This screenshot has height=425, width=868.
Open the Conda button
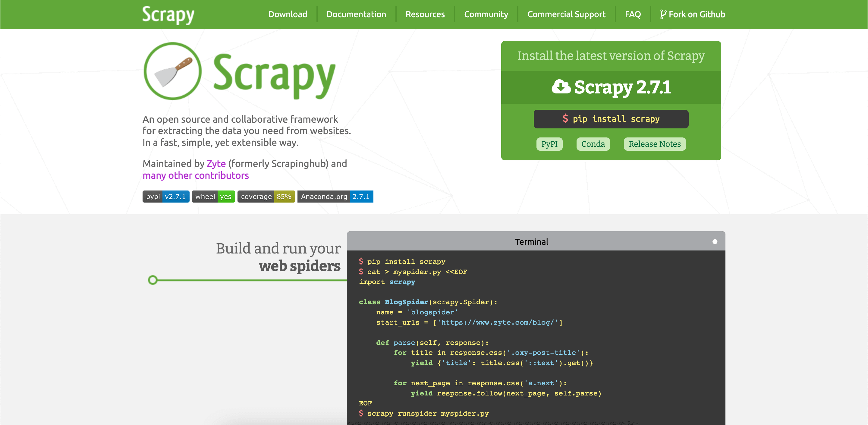593,144
